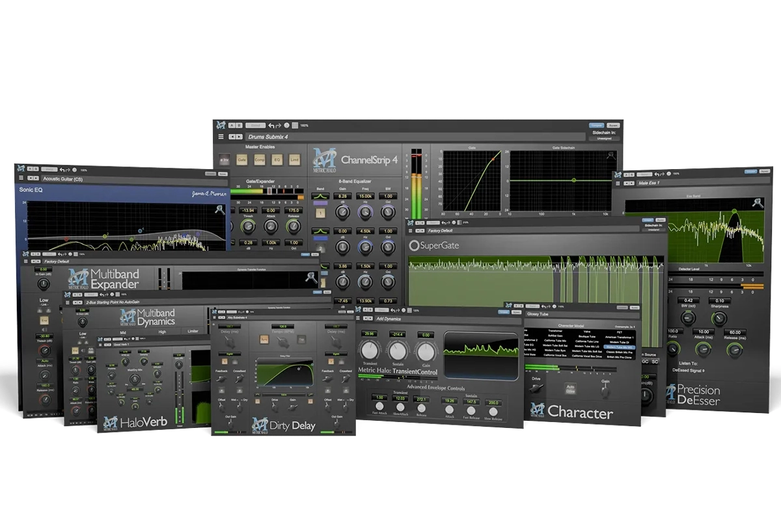
Task: Click the Metric Halo logo in ChannelStrip header
Action: (x=323, y=159)
